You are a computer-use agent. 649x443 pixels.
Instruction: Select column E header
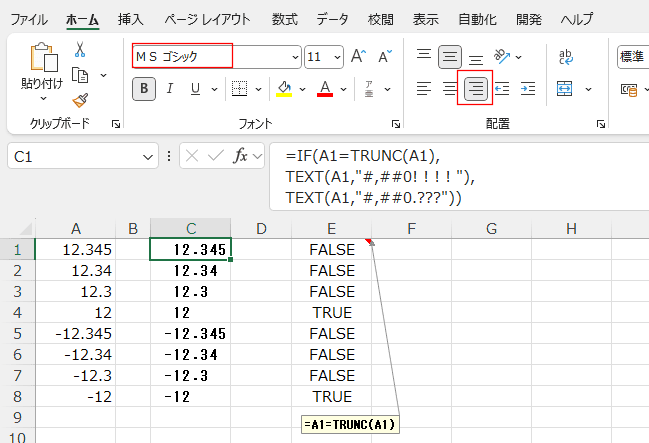point(331,229)
